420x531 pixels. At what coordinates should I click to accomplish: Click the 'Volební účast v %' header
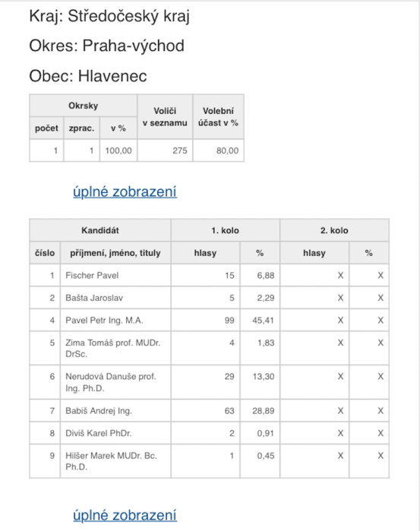pyautogui.click(x=219, y=117)
